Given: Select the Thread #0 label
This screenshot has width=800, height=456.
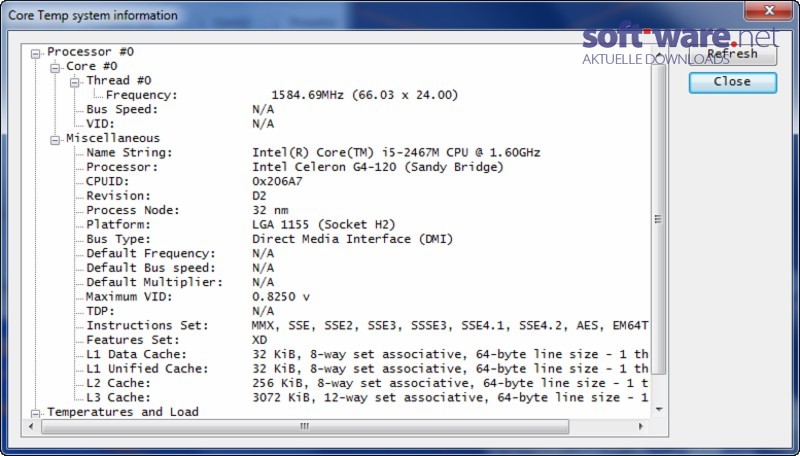Looking at the screenshot, I should click(119, 80).
